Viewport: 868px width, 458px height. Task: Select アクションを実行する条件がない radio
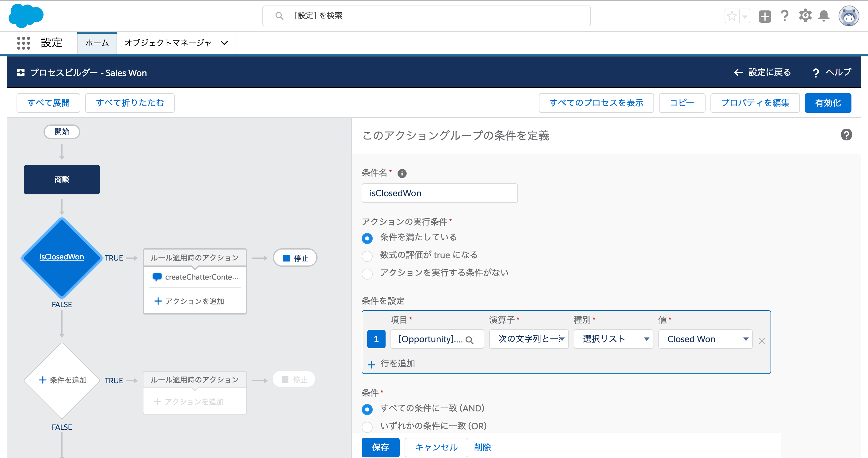pos(367,274)
